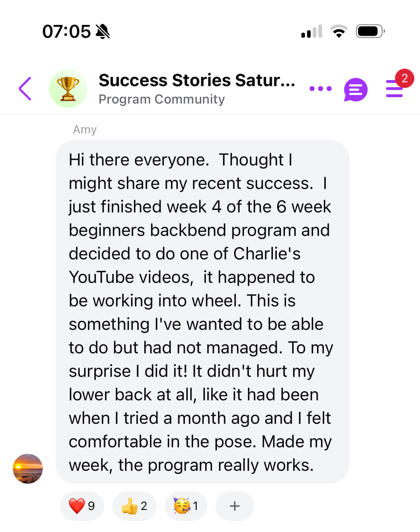Image resolution: width=420 pixels, height=532 pixels.
Task: Open the hamburger menu icon
Action: pos(394,90)
